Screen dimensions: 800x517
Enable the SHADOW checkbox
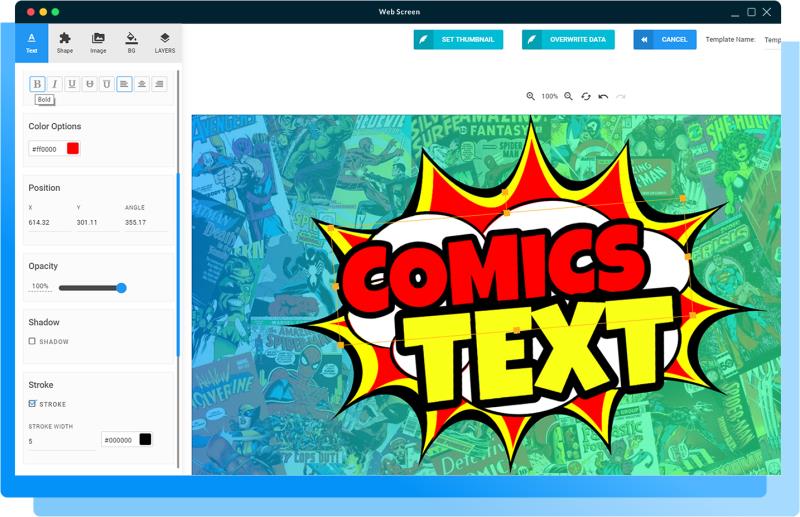32,341
